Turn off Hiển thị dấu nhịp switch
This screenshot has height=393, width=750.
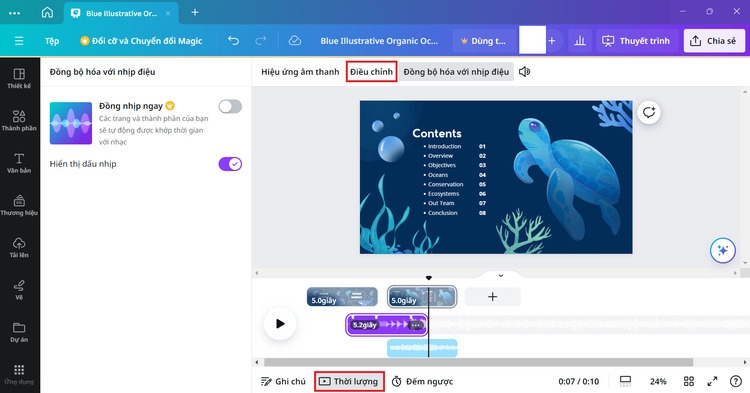click(230, 164)
